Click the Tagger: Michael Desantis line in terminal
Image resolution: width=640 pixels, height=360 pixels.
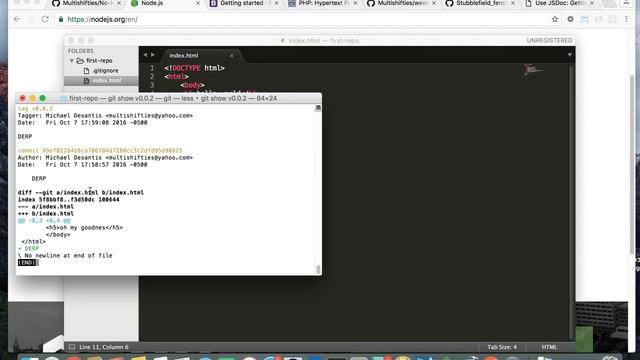click(105, 116)
